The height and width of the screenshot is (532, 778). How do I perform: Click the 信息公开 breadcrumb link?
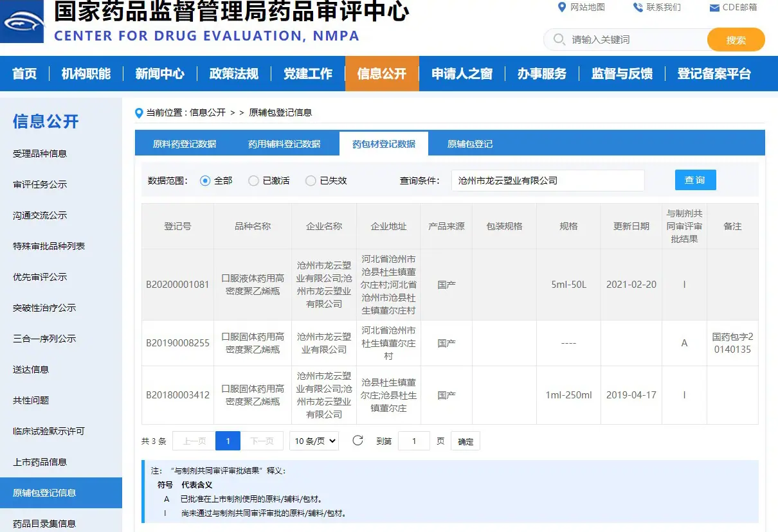click(x=208, y=112)
